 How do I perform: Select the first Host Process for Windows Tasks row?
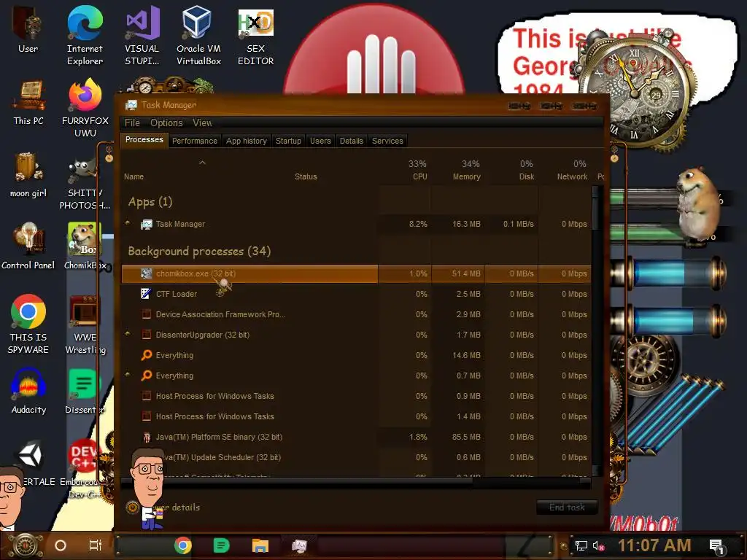tap(356, 396)
